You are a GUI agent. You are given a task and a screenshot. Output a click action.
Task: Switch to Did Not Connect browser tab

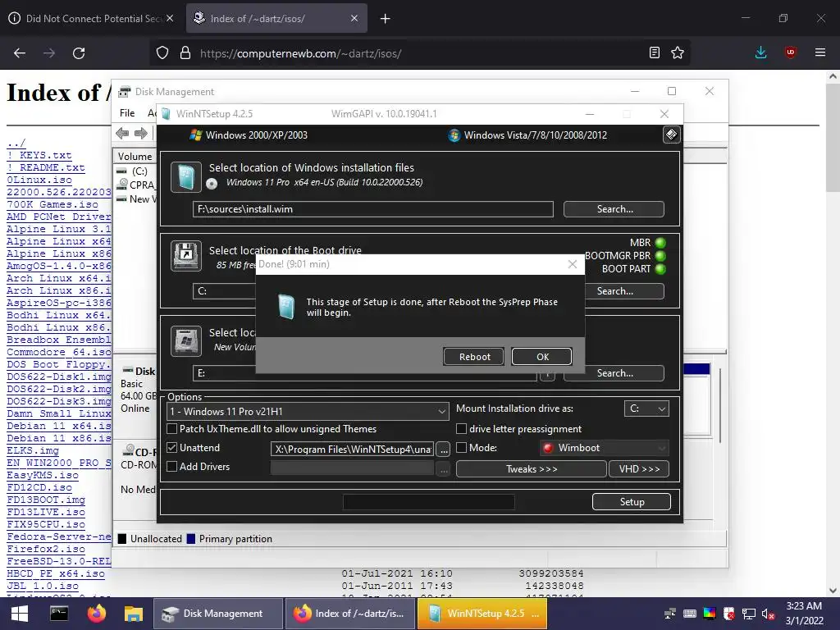coord(91,18)
